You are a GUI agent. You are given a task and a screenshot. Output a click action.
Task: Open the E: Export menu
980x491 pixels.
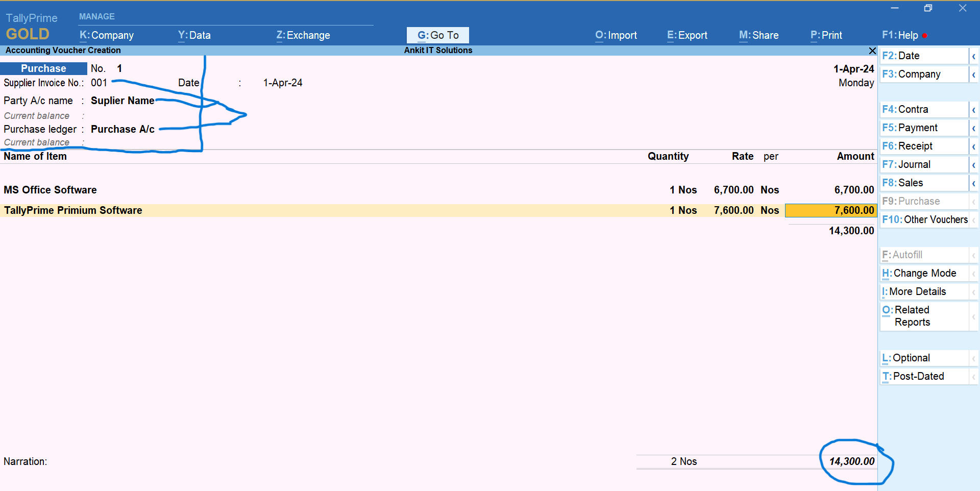pos(687,35)
